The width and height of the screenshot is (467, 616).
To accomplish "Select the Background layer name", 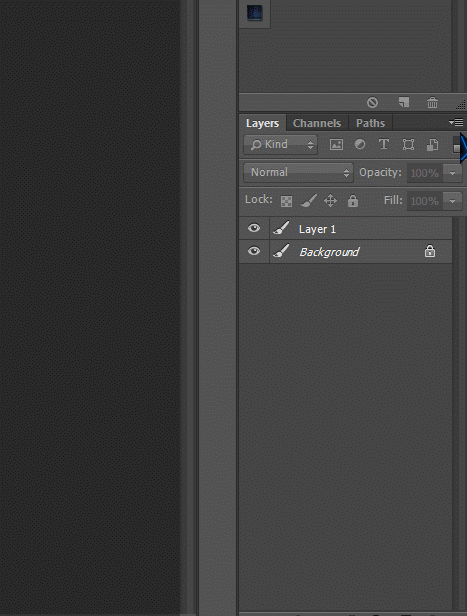I will [x=329, y=252].
